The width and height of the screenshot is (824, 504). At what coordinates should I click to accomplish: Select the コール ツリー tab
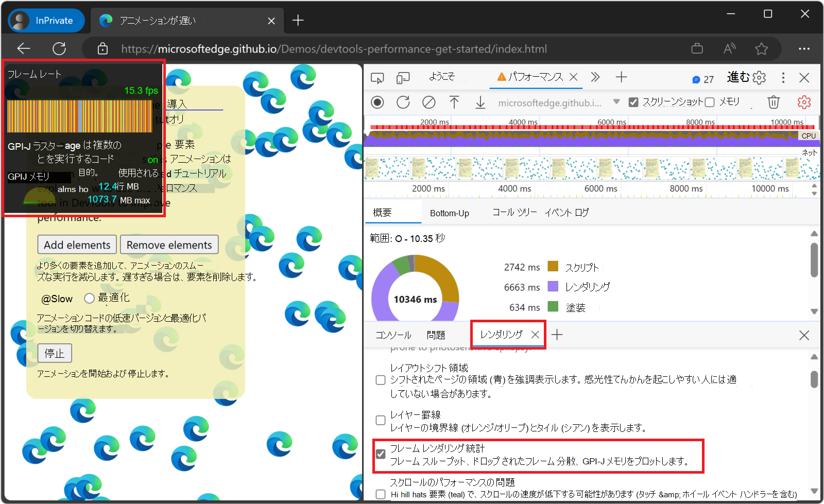[x=514, y=213]
